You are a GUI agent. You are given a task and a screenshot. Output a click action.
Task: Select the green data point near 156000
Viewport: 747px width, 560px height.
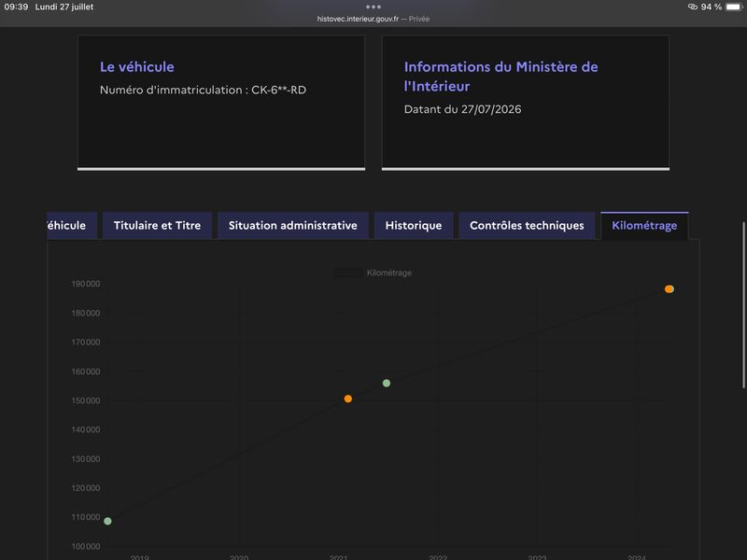pyautogui.click(x=387, y=384)
